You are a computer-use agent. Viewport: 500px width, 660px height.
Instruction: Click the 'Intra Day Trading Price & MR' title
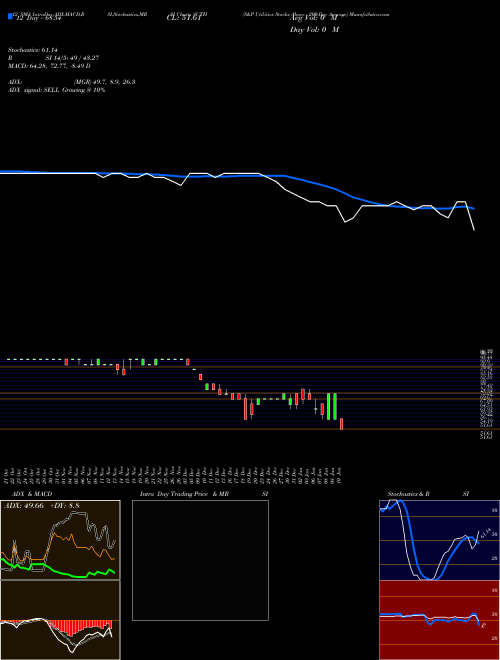tap(184, 494)
